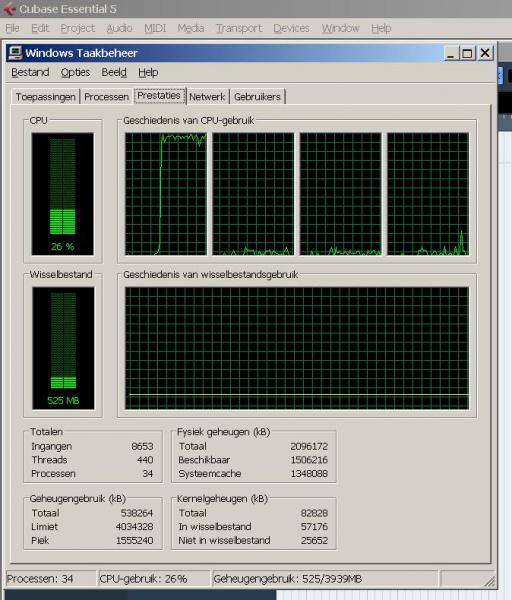This screenshot has width=512, height=600.
Task: Click the fourth CPU core history graph
Action: (428, 194)
